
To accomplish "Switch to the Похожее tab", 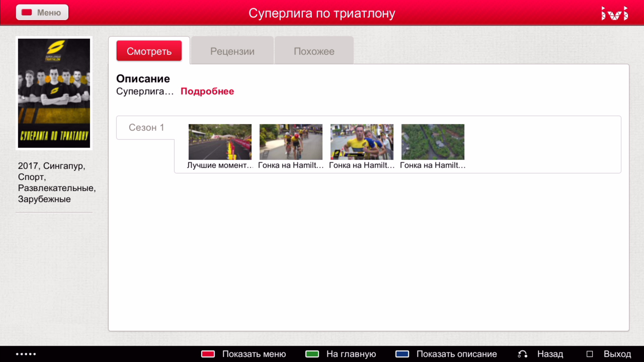I will point(314,51).
